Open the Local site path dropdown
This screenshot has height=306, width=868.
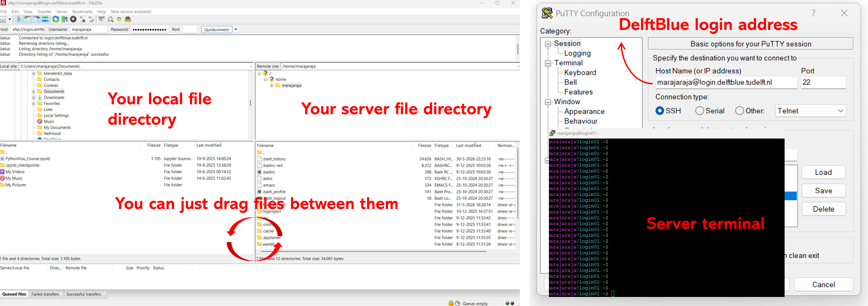[x=251, y=66]
